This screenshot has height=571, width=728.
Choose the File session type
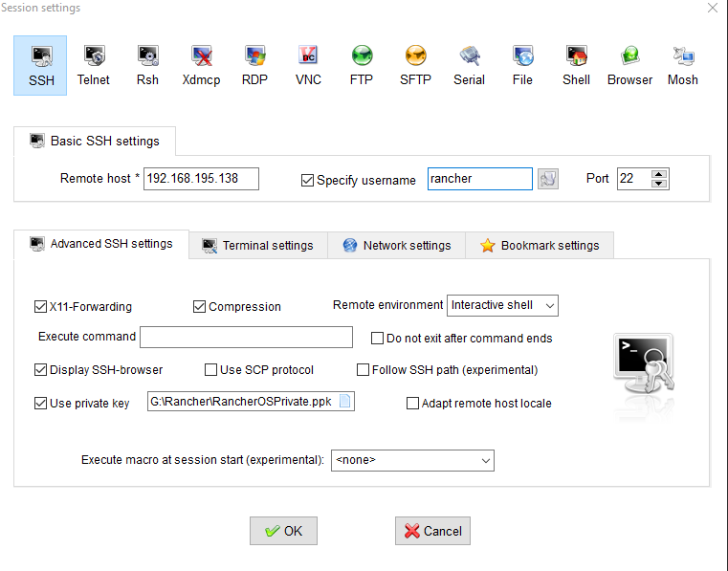click(522, 65)
